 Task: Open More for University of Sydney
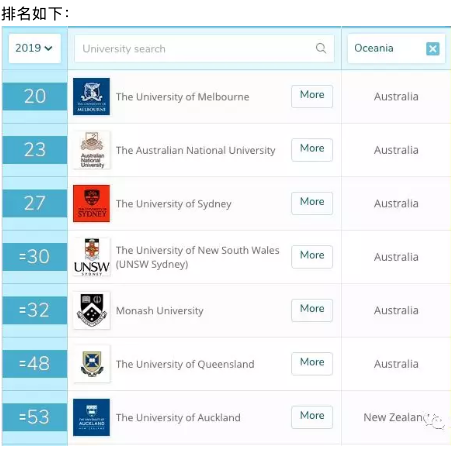point(312,203)
